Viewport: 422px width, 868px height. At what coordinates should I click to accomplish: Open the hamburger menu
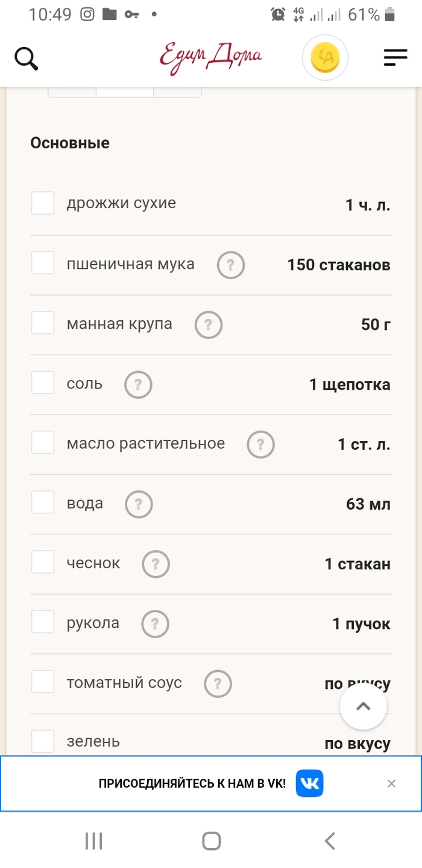(395, 57)
